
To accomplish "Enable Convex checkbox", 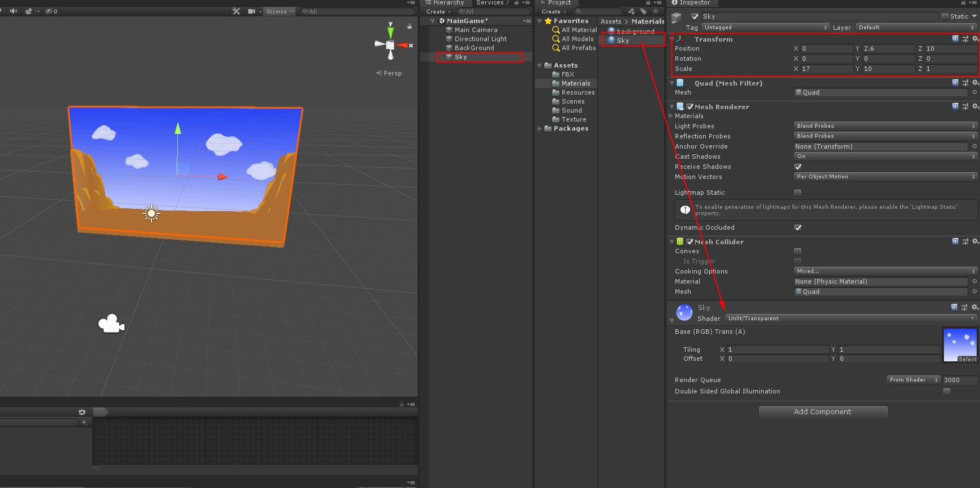I will click(798, 251).
